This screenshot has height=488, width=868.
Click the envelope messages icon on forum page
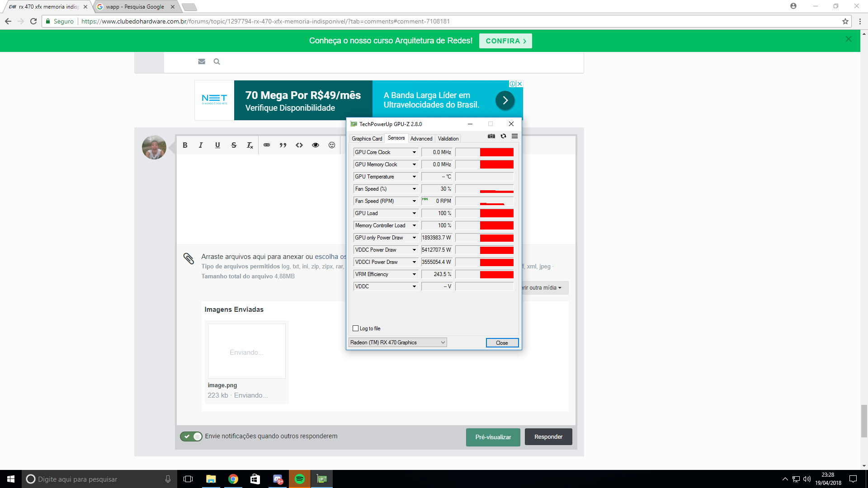202,61
